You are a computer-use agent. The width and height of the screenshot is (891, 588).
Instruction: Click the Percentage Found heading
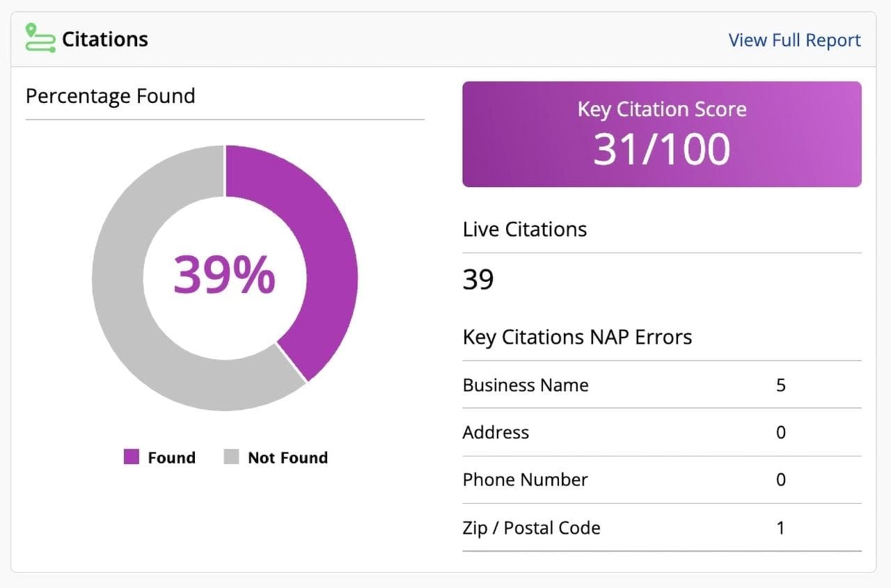coord(110,96)
